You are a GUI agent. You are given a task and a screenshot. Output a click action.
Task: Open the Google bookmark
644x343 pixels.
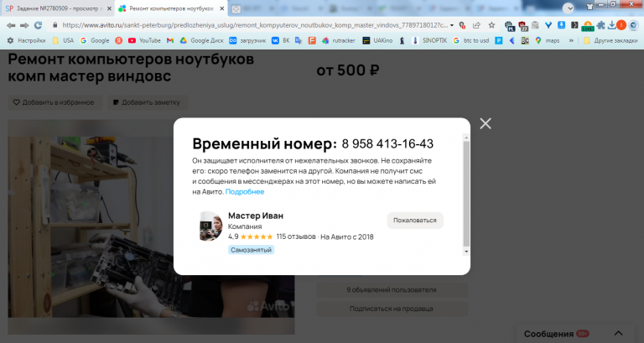95,40
